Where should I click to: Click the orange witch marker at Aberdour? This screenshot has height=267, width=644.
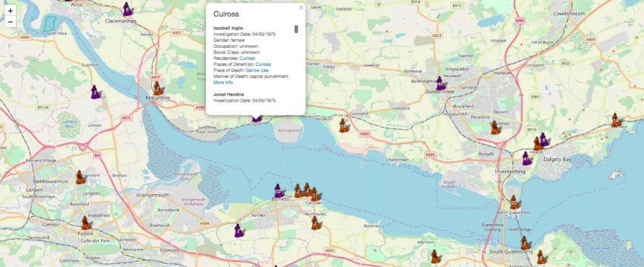point(615,120)
